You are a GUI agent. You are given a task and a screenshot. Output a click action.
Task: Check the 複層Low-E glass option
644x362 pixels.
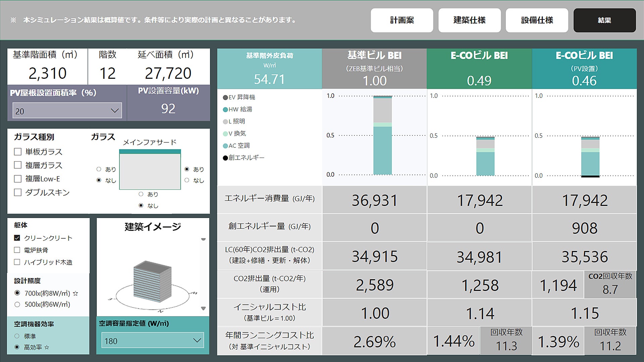(18, 179)
